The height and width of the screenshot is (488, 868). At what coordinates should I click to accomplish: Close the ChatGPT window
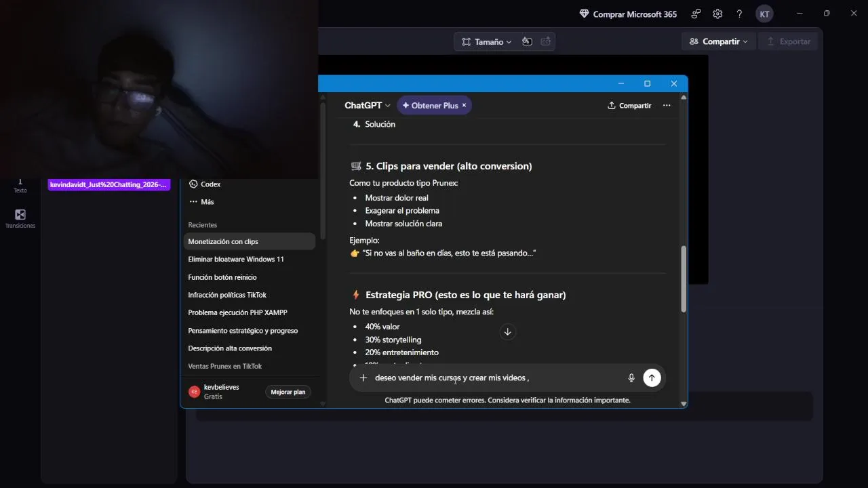[x=673, y=83]
